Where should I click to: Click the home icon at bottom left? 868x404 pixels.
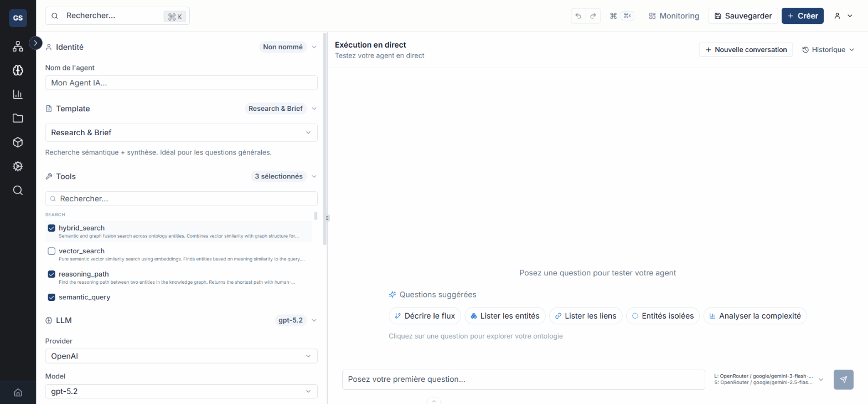[18, 393]
